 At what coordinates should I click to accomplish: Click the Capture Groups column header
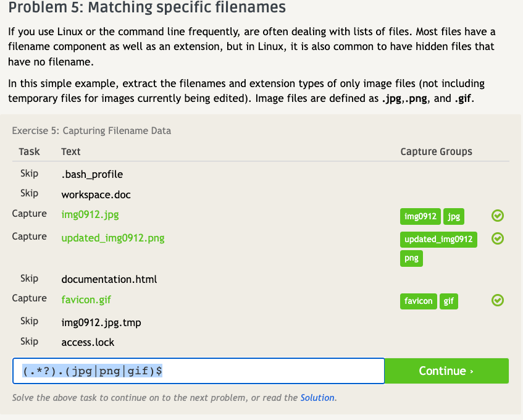pyautogui.click(x=436, y=151)
